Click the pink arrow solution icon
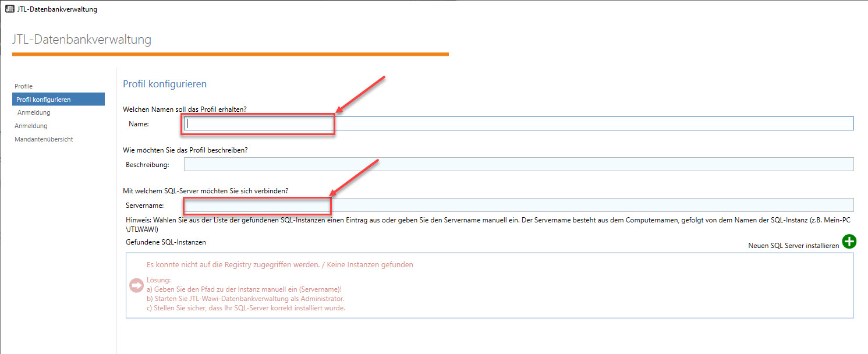 136,285
